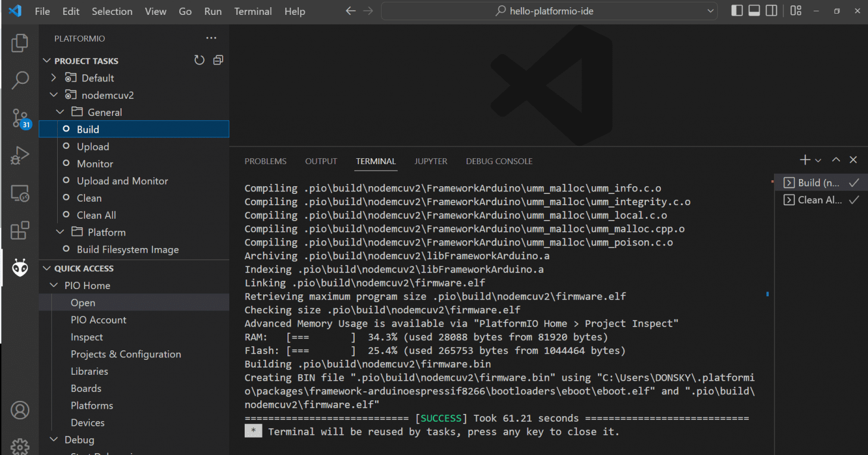
Task: Open the Terminal menu
Action: (253, 11)
